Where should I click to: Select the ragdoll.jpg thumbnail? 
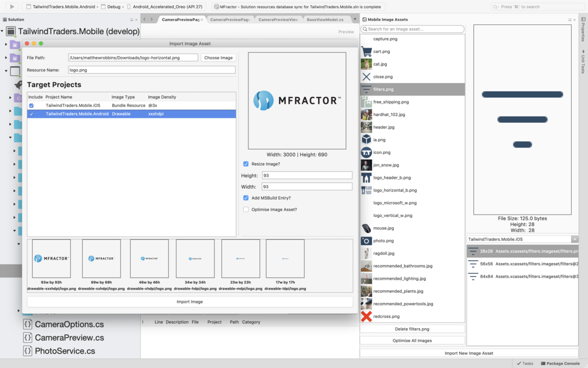(367, 253)
